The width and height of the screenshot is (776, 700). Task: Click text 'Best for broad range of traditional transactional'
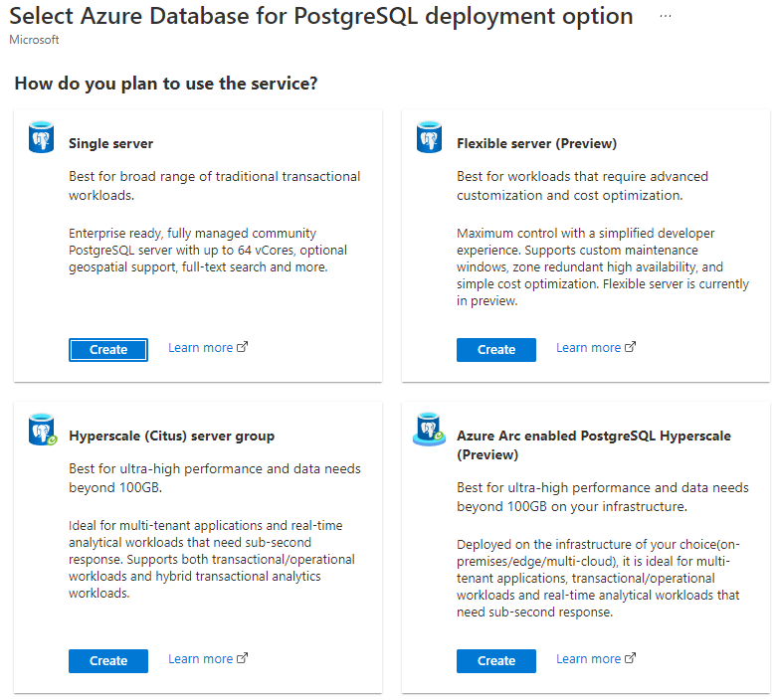point(215,177)
